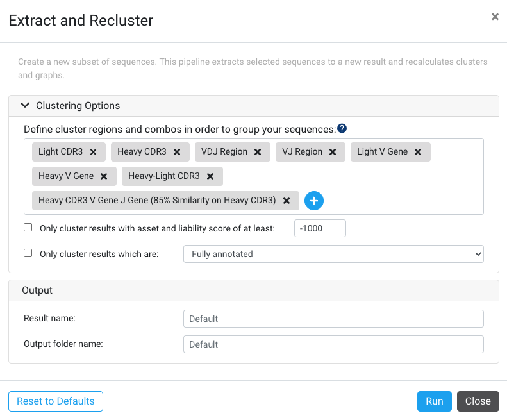Open help for cluster regions definition

342,128
